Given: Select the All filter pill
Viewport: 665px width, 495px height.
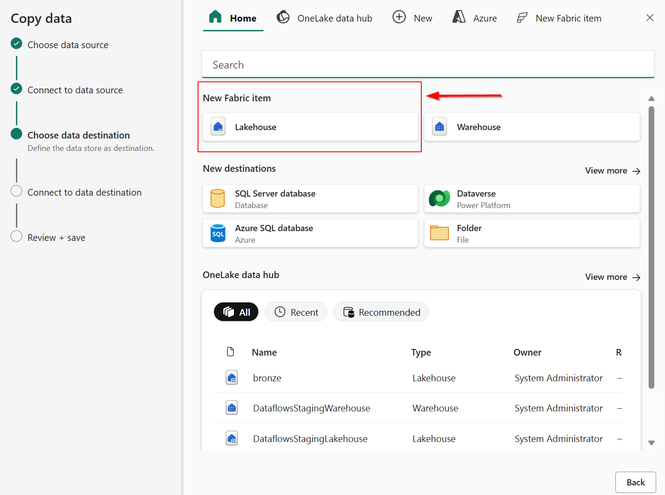Looking at the screenshot, I should pyautogui.click(x=236, y=312).
